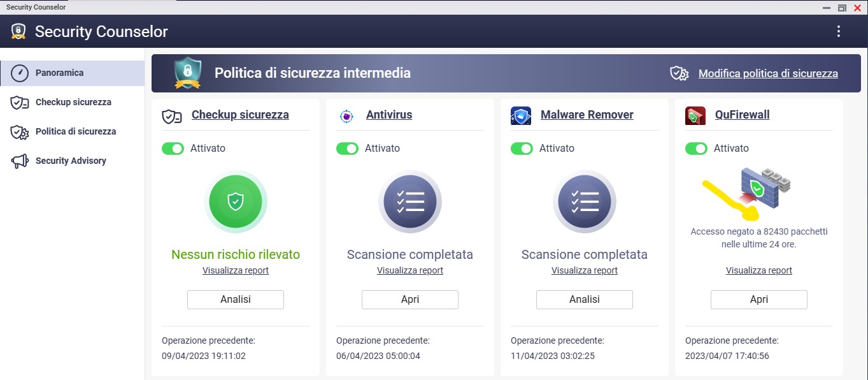Disable the Checkup sicurezza toggle

tap(173, 149)
